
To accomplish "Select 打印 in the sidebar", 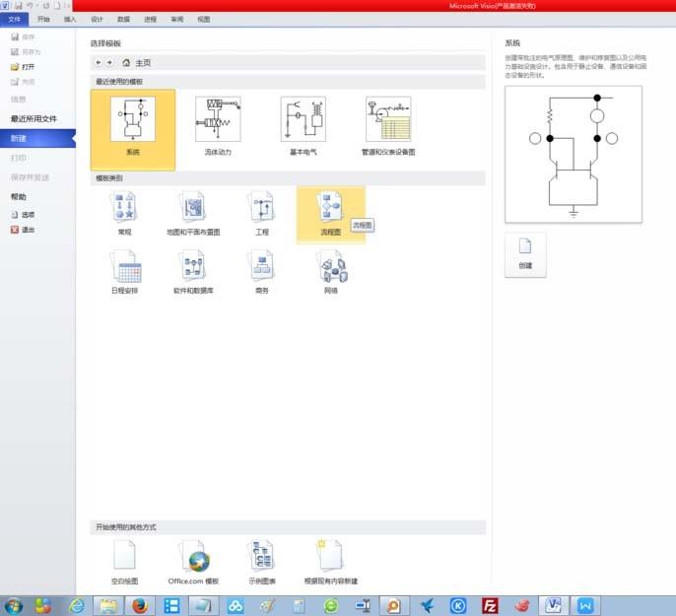I will coord(18,158).
